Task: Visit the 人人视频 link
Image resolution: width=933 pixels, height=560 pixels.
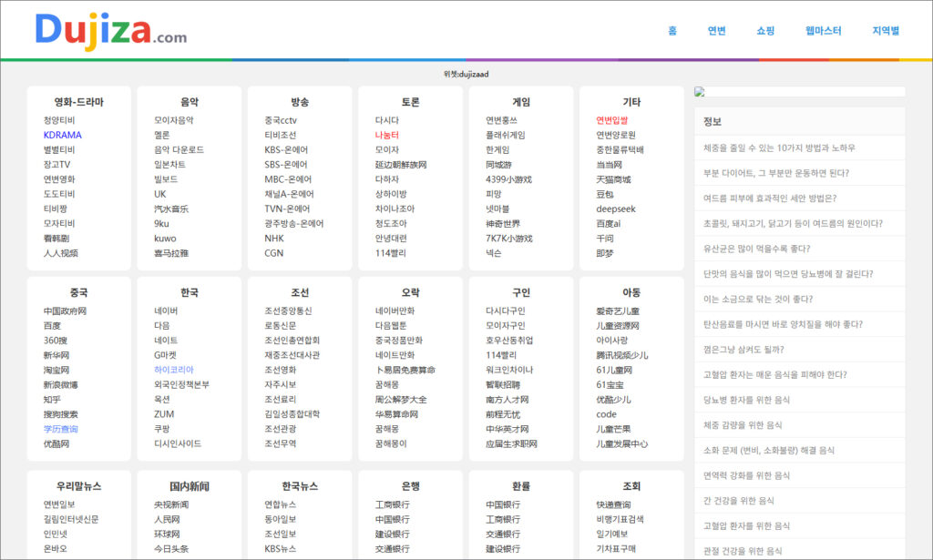Action: pyautogui.click(x=61, y=252)
